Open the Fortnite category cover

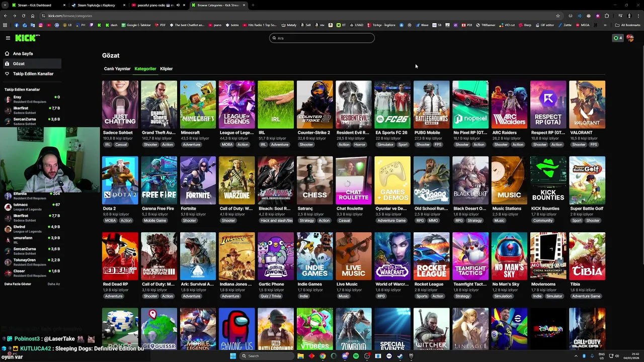[x=198, y=180]
